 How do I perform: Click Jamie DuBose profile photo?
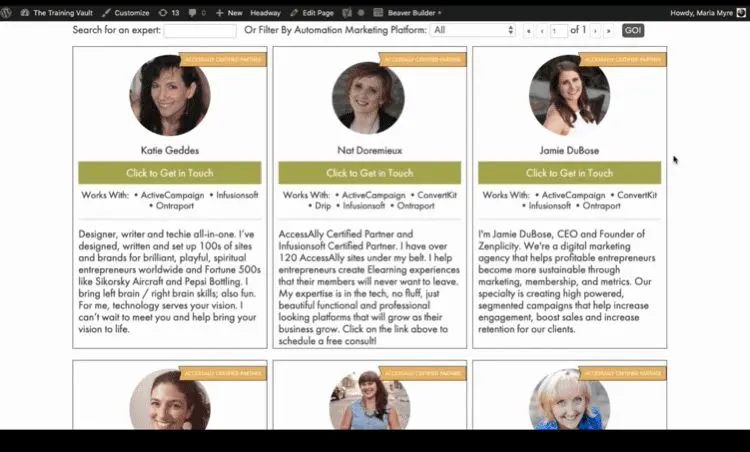(569, 95)
